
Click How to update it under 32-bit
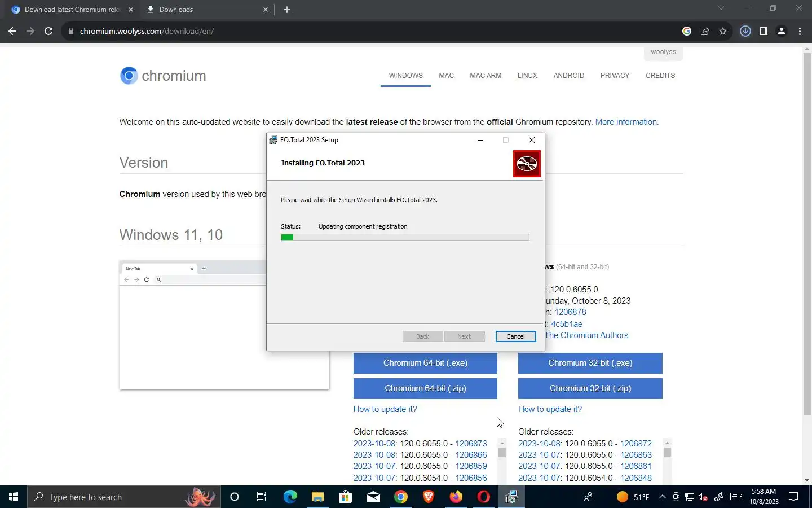click(550, 409)
